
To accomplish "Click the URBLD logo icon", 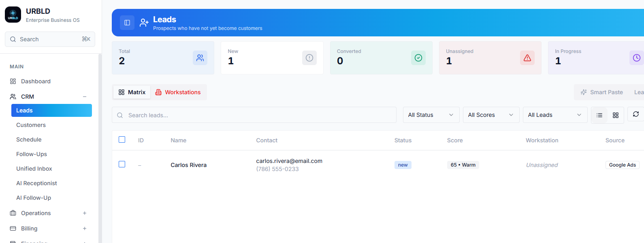I will [13, 15].
